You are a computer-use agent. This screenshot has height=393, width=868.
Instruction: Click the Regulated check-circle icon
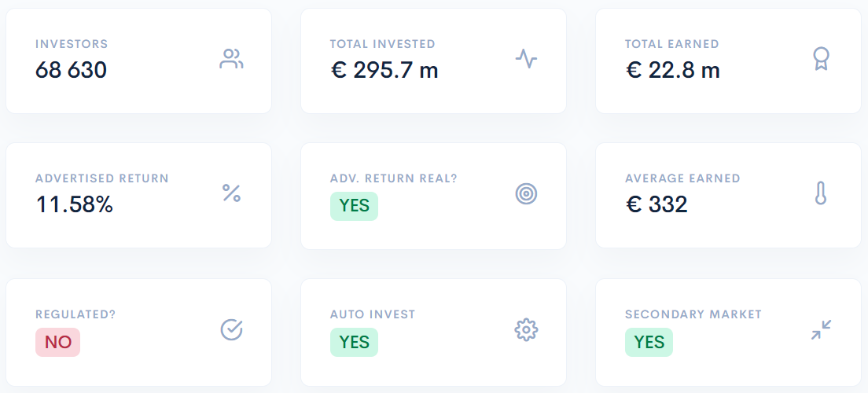(x=231, y=329)
